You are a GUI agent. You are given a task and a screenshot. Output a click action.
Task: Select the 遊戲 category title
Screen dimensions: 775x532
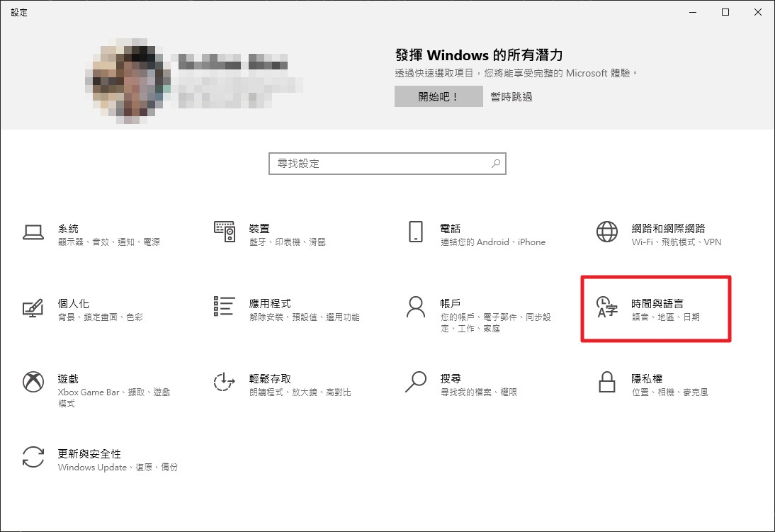pos(68,379)
